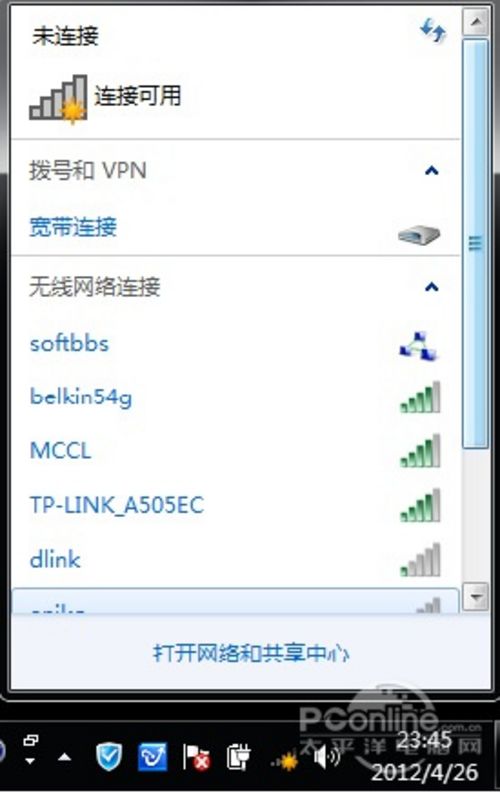Viewport: 500px width, 793px height.
Task: Click the MCCL signal strength icon
Action: pos(420,451)
